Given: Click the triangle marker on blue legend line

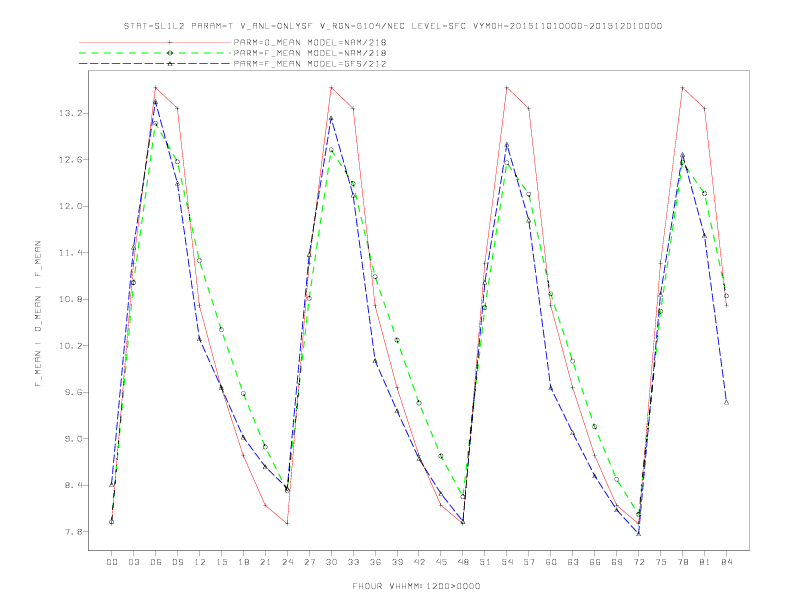Looking at the screenshot, I should (x=170, y=64).
